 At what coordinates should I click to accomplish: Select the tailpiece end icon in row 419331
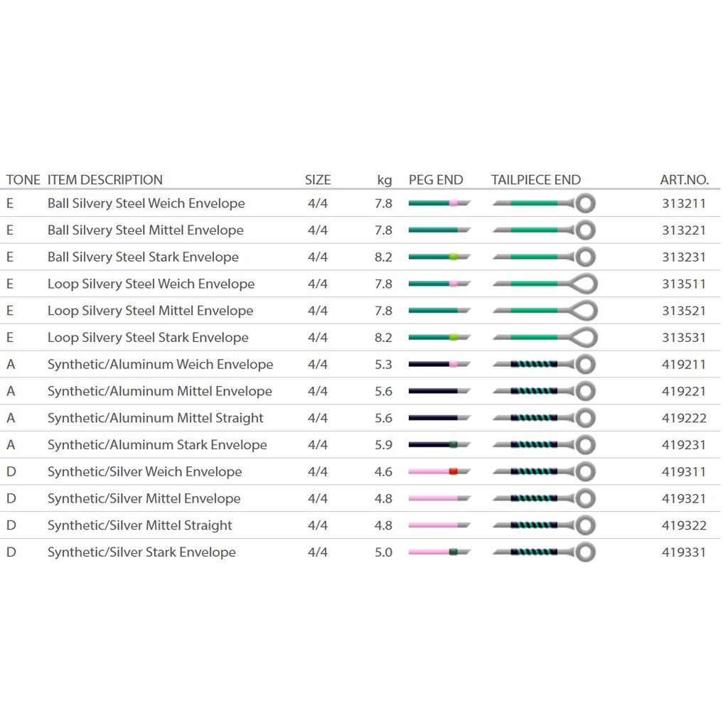[544, 552]
